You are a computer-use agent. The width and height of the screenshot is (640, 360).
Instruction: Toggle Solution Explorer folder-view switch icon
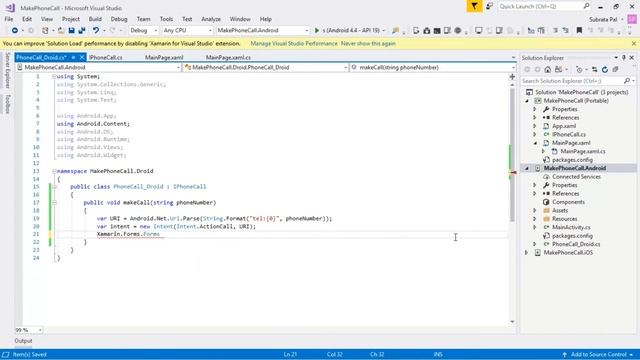coord(558,70)
